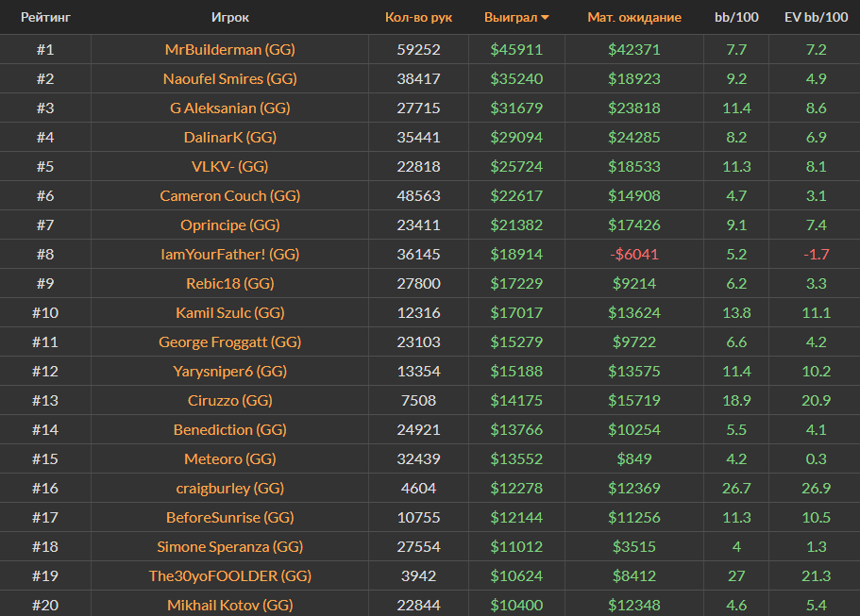View Cameron Couch (GG) profile

230,195
